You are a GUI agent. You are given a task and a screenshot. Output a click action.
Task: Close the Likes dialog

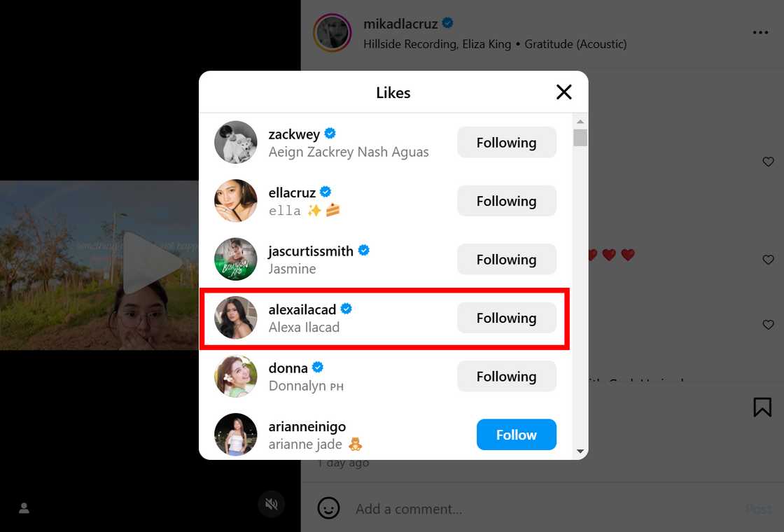point(563,92)
